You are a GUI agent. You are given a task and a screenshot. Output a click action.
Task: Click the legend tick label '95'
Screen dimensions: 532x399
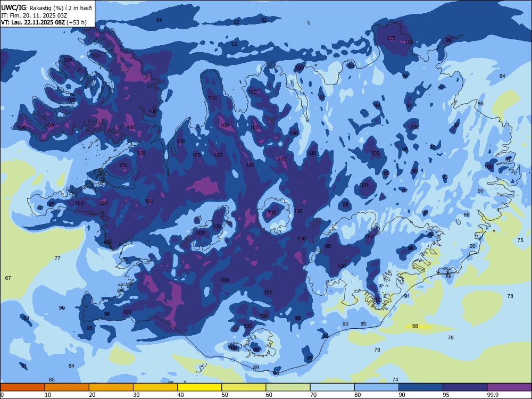tap(446, 395)
